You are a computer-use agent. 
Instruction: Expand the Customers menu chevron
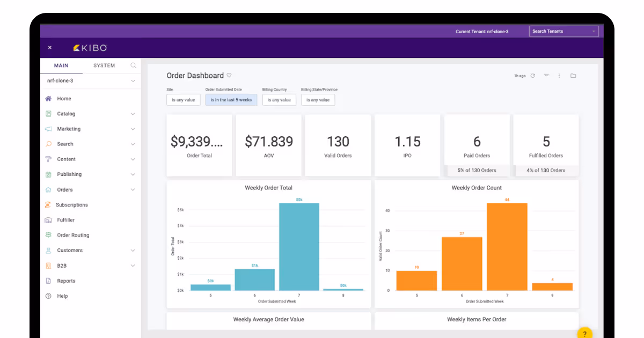133,250
